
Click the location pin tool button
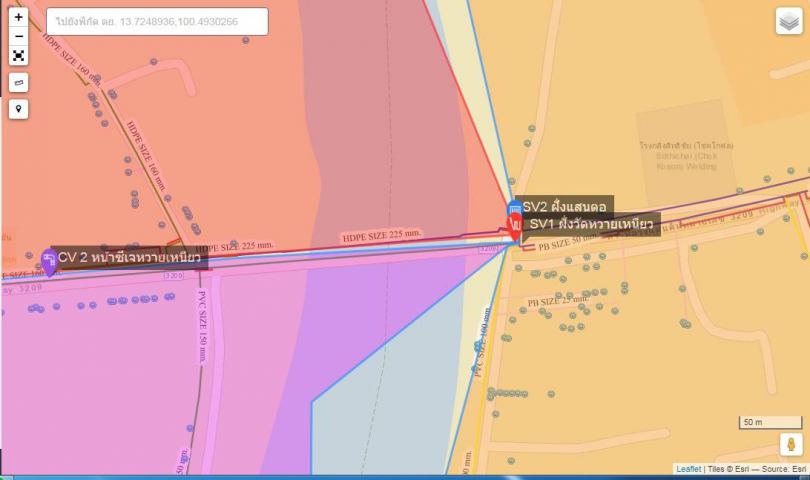click(x=18, y=108)
